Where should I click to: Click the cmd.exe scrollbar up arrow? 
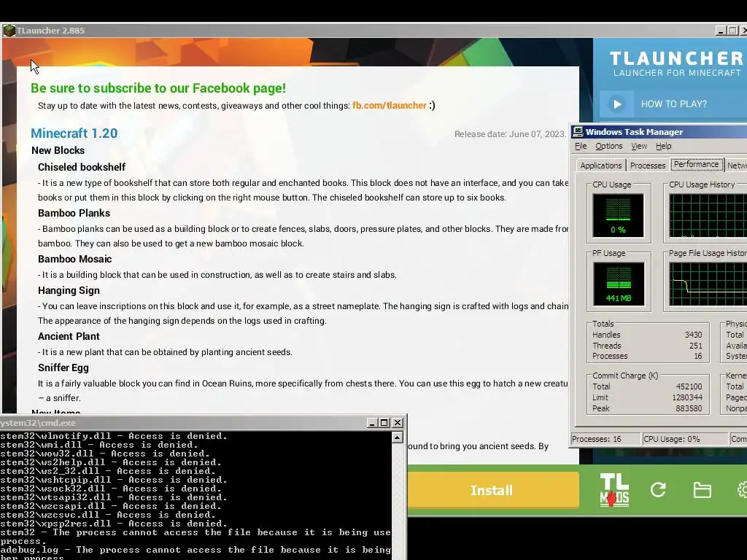(x=398, y=437)
